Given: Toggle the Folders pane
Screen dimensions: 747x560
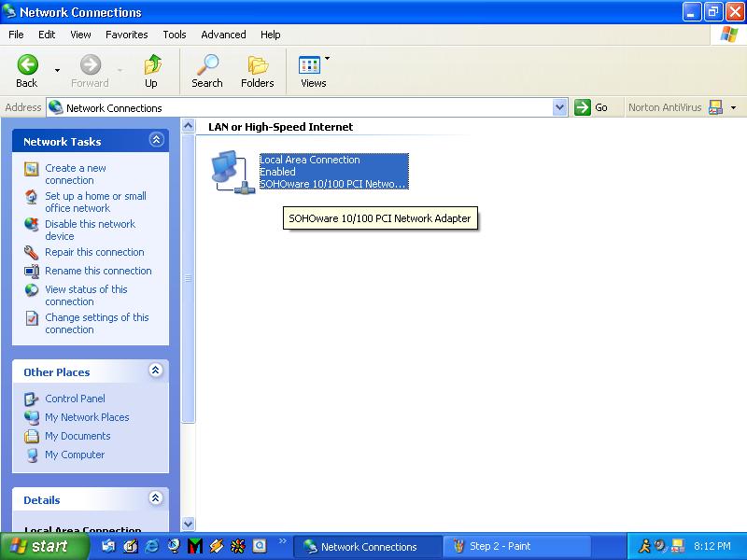Looking at the screenshot, I should tap(258, 71).
